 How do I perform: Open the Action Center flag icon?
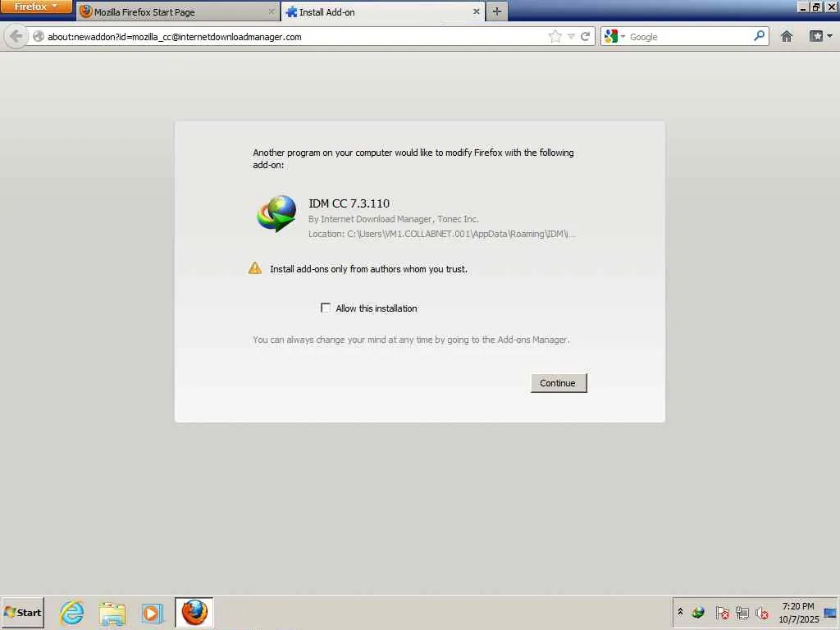click(722, 612)
